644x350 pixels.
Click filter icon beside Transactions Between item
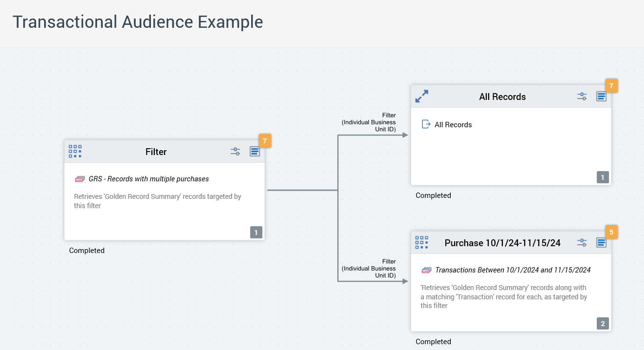click(426, 270)
